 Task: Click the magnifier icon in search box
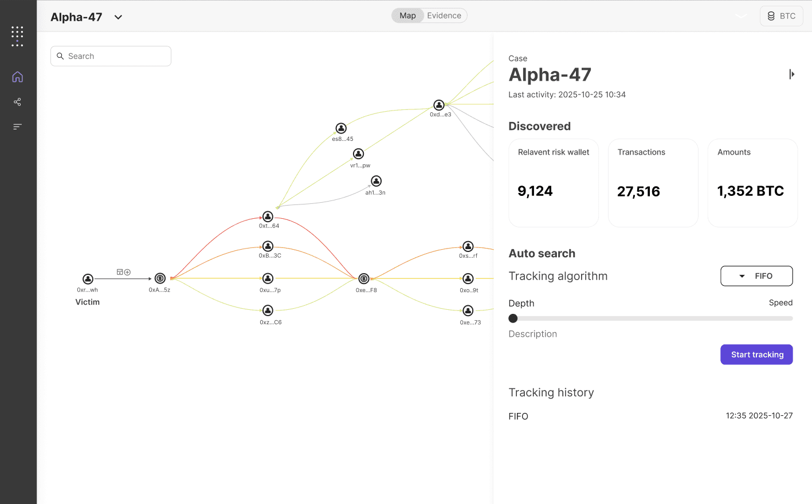tap(60, 56)
